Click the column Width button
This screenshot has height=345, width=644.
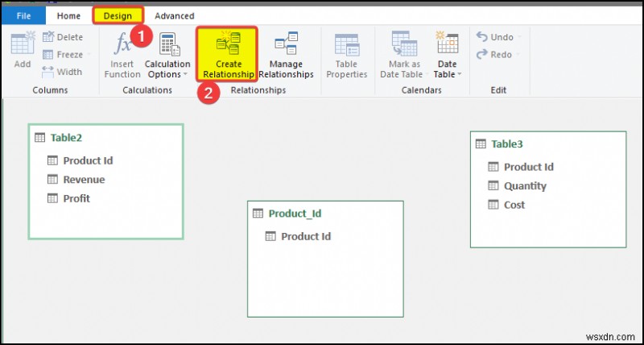coord(63,72)
